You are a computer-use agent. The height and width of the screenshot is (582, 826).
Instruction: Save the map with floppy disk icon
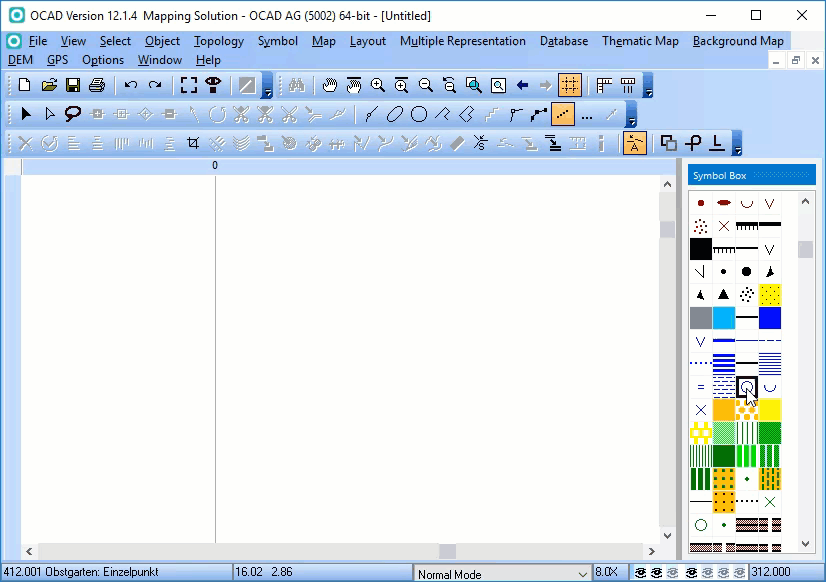73,85
